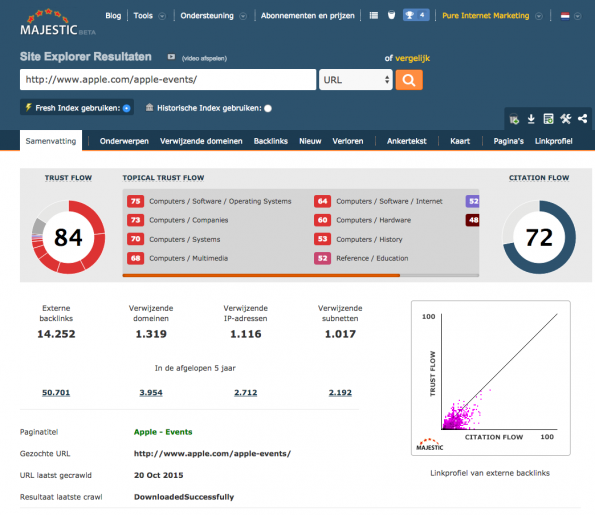Switch to the Backlinks tab
Screen dimensions: 595x515
271,141
